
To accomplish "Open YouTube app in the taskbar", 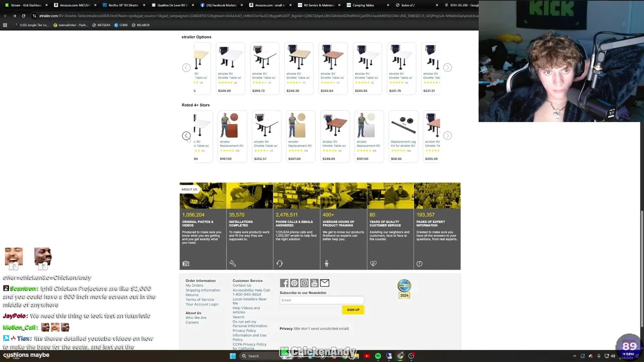I will [367, 356].
